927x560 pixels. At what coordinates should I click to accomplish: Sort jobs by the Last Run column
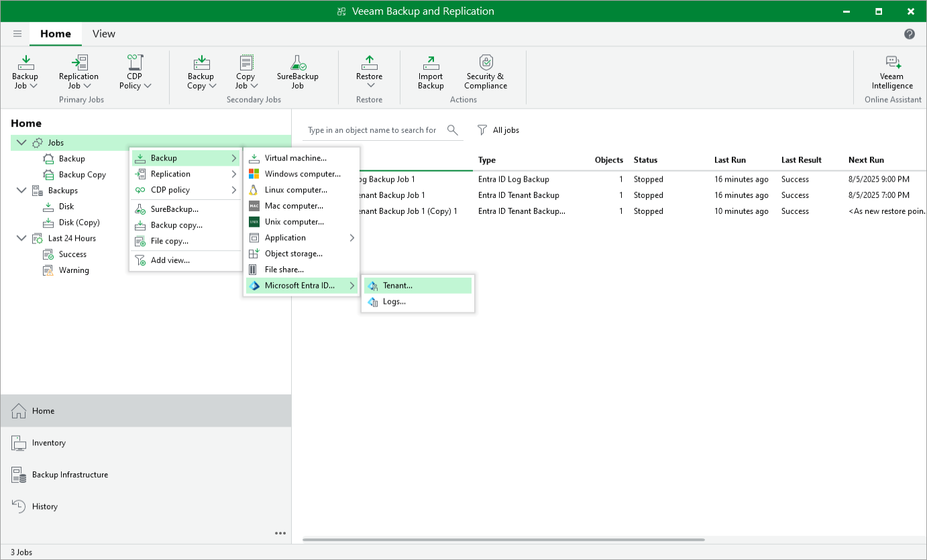pos(730,160)
